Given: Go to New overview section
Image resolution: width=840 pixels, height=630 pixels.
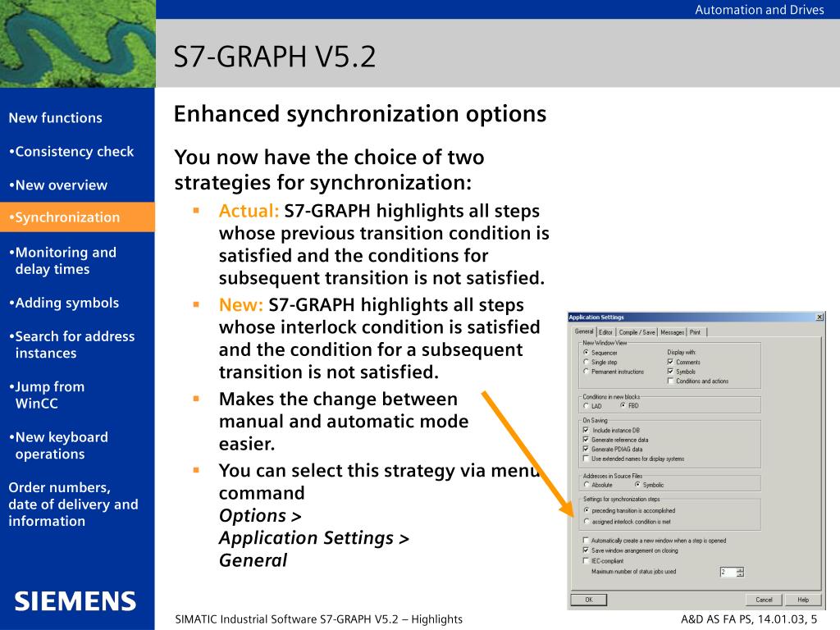Looking at the screenshot, I should point(58,185).
